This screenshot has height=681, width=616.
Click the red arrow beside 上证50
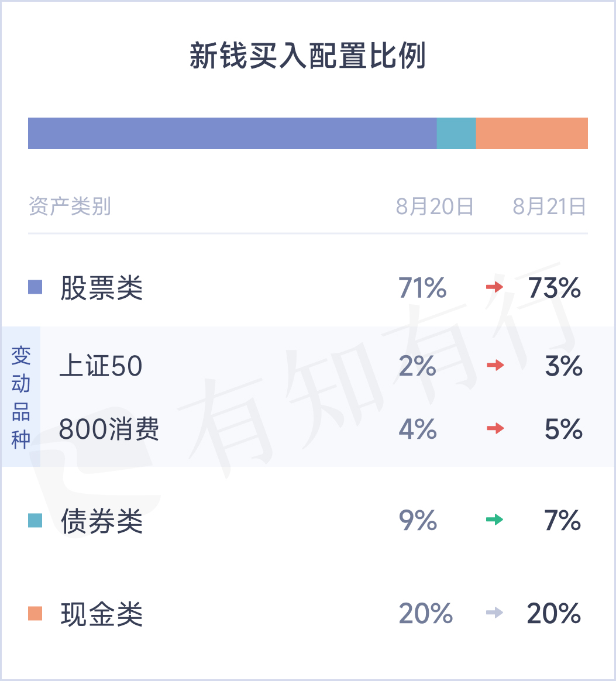click(495, 365)
